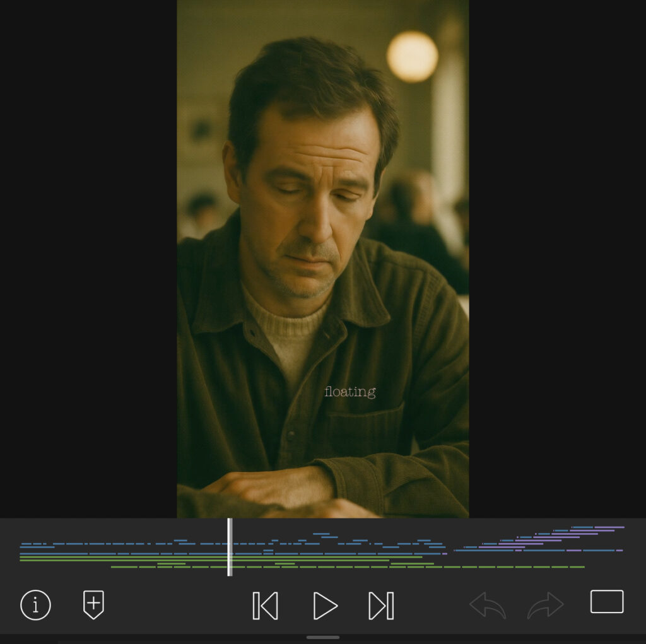Jump to the previous clip
This screenshot has width=646, height=644.
pyautogui.click(x=265, y=606)
